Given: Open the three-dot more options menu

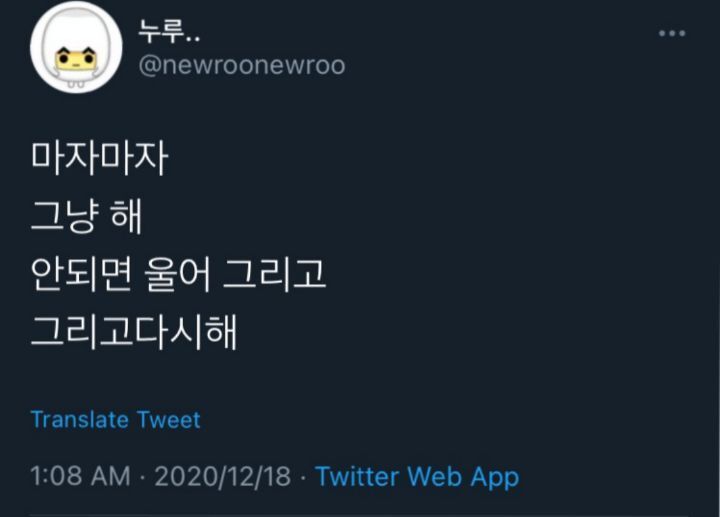Looking at the screenshot, I should click(672, 33).
